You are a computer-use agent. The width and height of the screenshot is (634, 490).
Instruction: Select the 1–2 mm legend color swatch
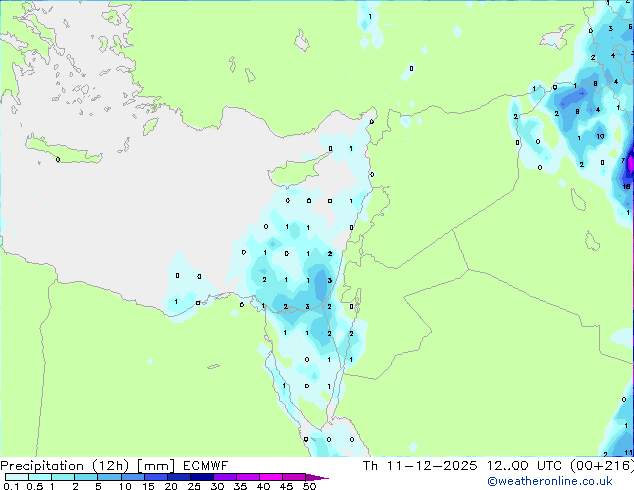63,477
